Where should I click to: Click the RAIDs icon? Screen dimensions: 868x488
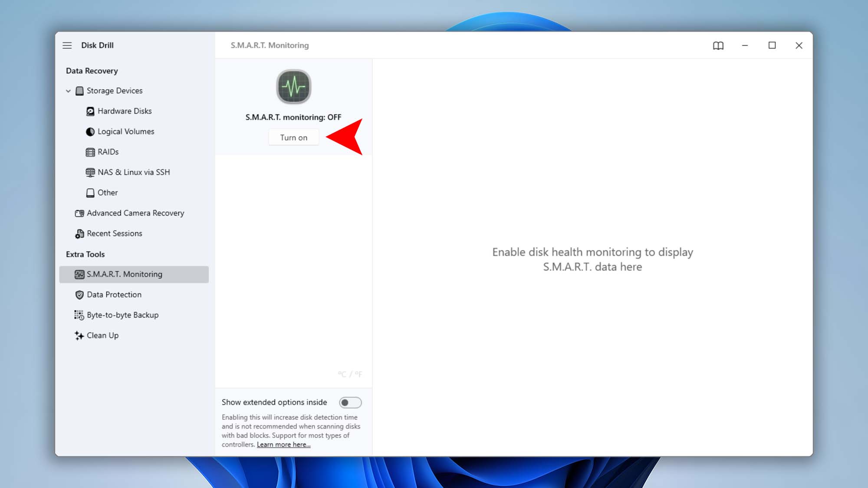(x=90, y=152)
